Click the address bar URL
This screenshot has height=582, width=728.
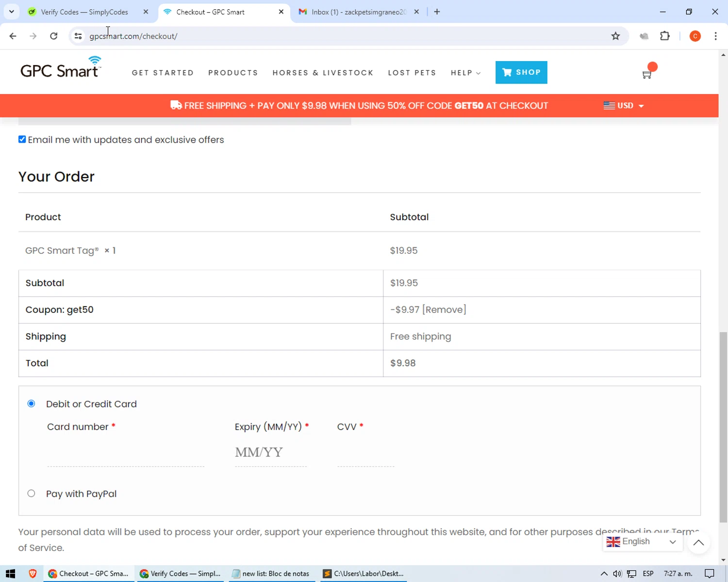[x=133, y=36]
